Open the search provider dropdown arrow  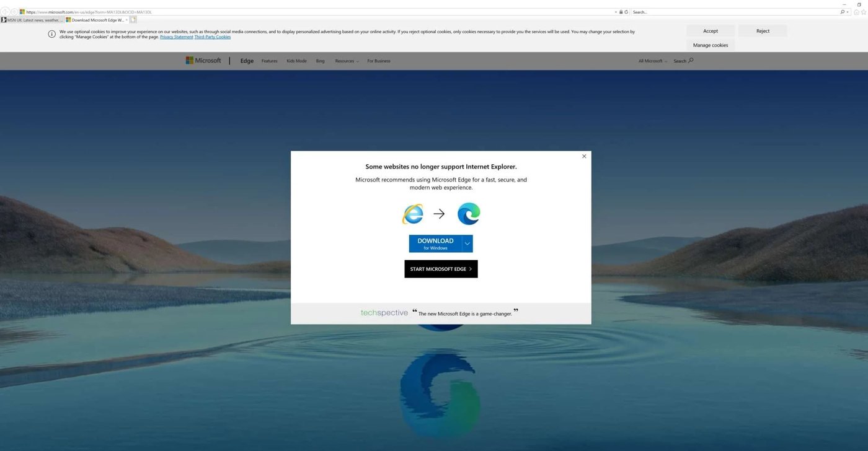pyautogui.click(x=848, y=12)
